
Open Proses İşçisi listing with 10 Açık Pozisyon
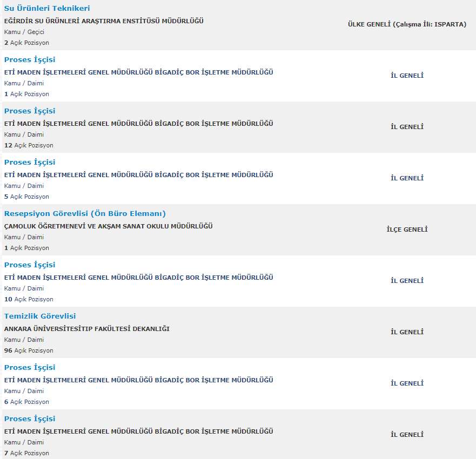pyautogui.click(x=30, y=265)
